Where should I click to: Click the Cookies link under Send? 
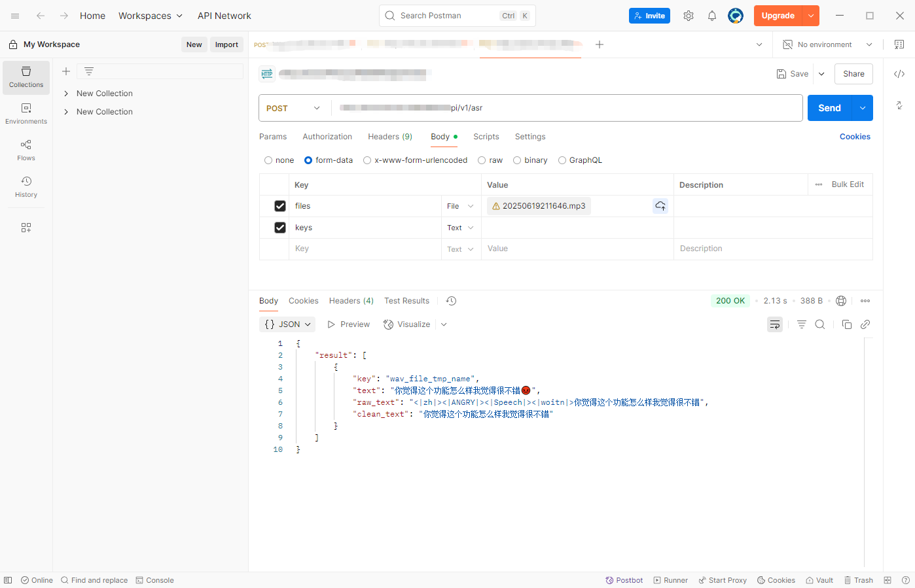click(x=855, y=137)
